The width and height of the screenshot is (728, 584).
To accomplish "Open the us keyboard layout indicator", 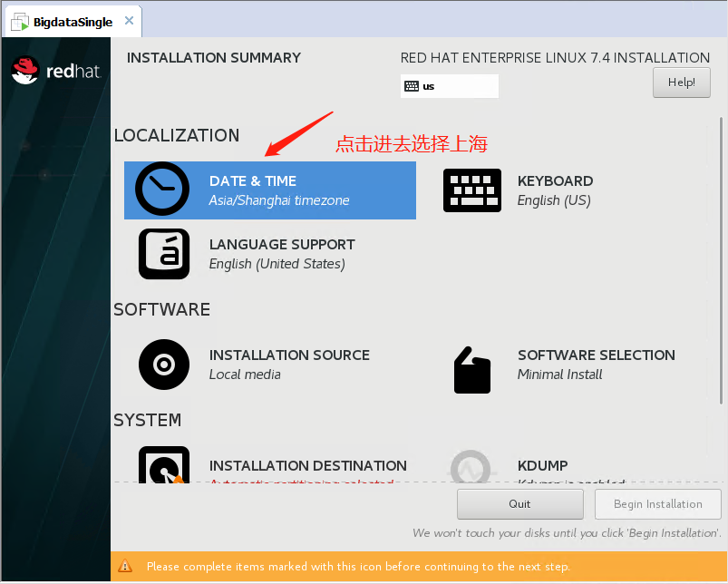I will pyautogui.click(x=450, y=86).
